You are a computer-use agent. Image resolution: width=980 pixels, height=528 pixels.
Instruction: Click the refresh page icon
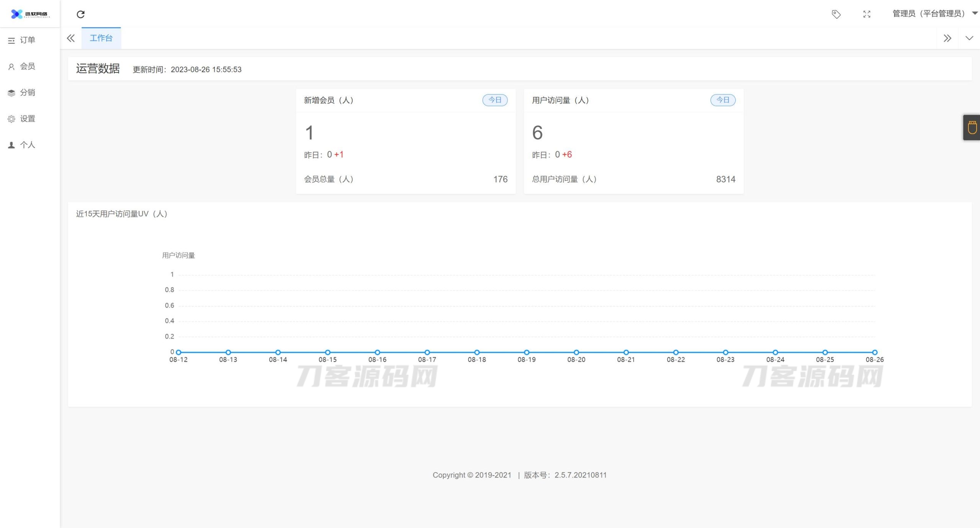tap(80, 14)
